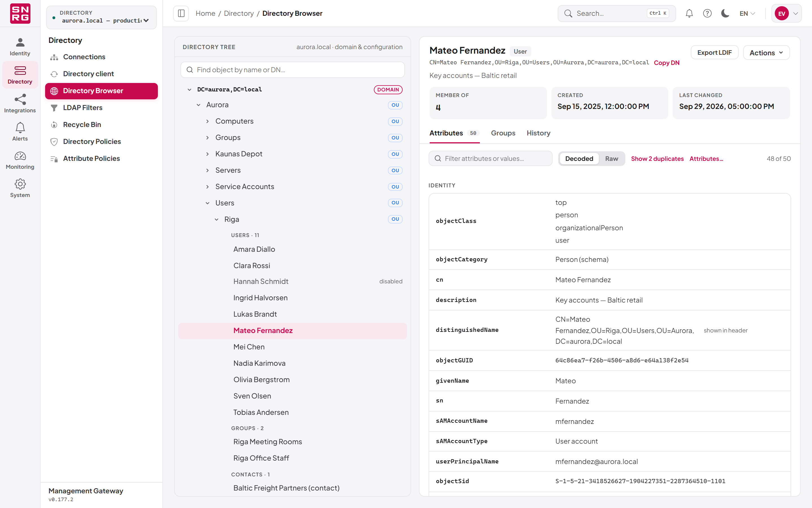Click the Directory Browser globe icon
The height and width of the screenshot is (508, 812).
tap(54, 91)
